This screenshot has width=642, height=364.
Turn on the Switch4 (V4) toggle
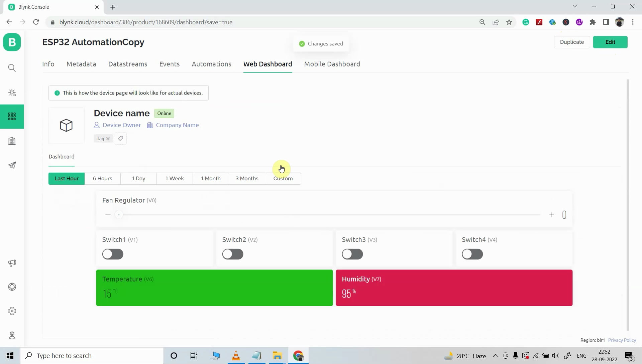point(472,254)
